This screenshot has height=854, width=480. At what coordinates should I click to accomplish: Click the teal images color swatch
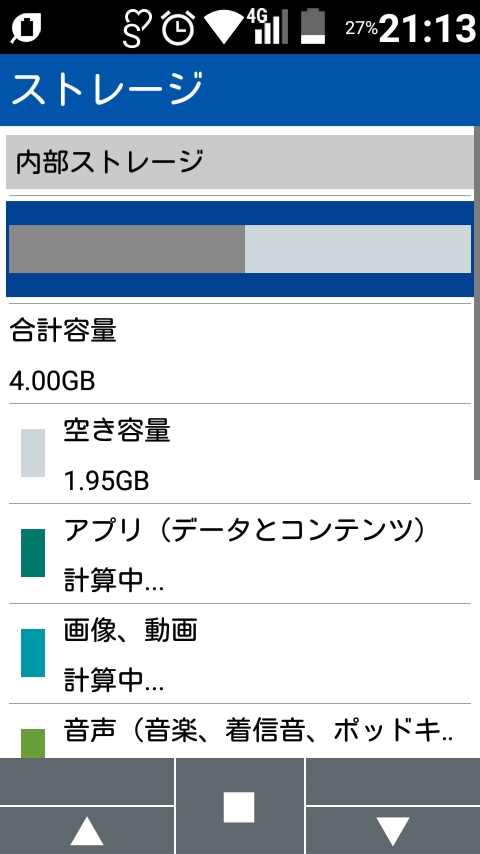click(33, 652)
